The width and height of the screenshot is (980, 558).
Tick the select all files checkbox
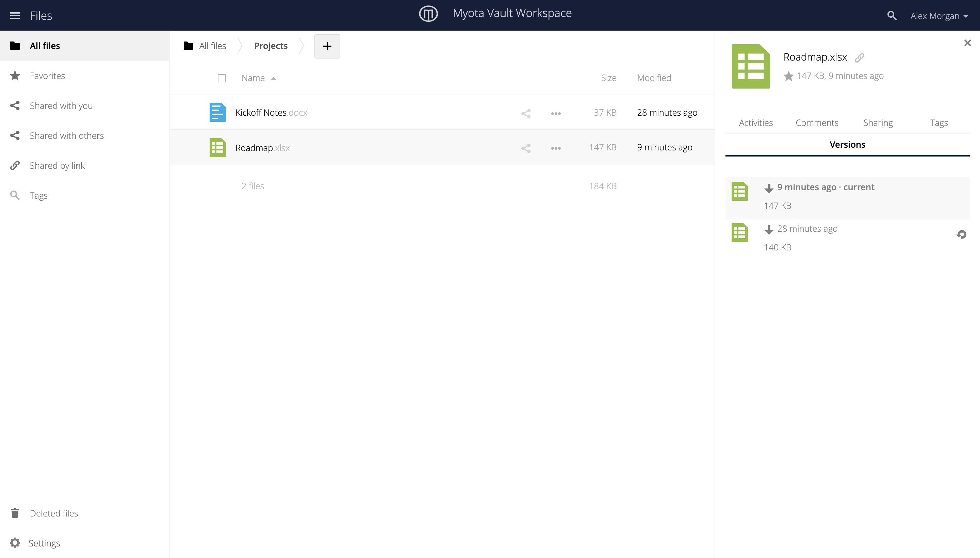coord(222,78)
